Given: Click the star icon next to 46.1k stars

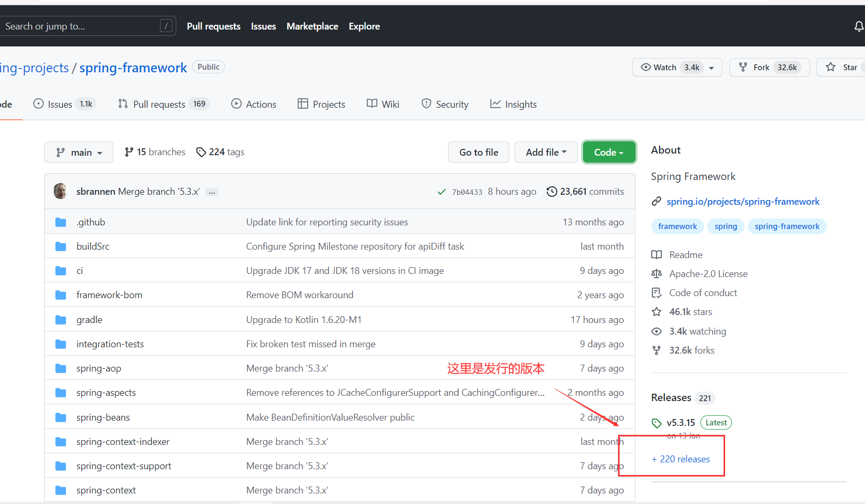Looking at the screenshot, I should pyautogui.click(x=657, y=312).
